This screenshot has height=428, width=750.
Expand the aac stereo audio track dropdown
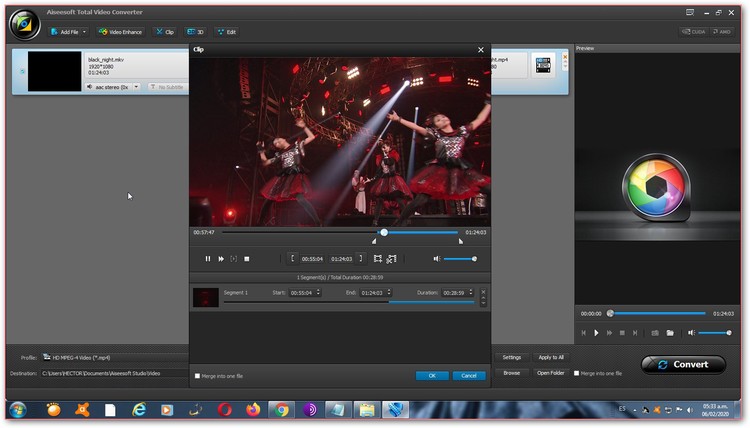(x=136, y=87)
